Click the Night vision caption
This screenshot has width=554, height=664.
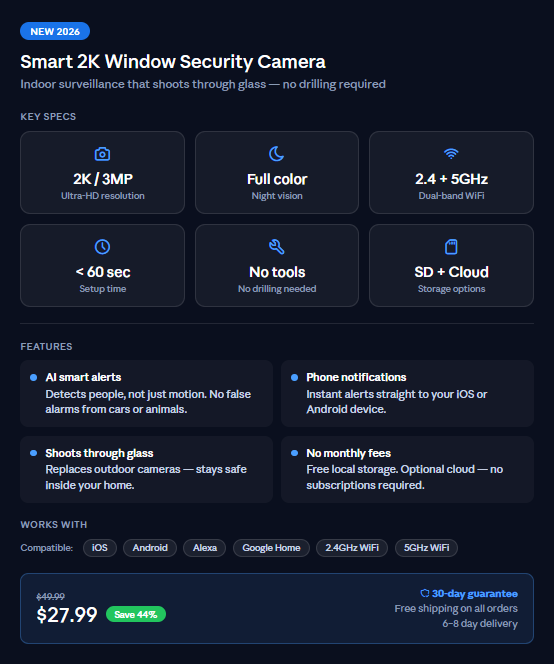(277, 196)
